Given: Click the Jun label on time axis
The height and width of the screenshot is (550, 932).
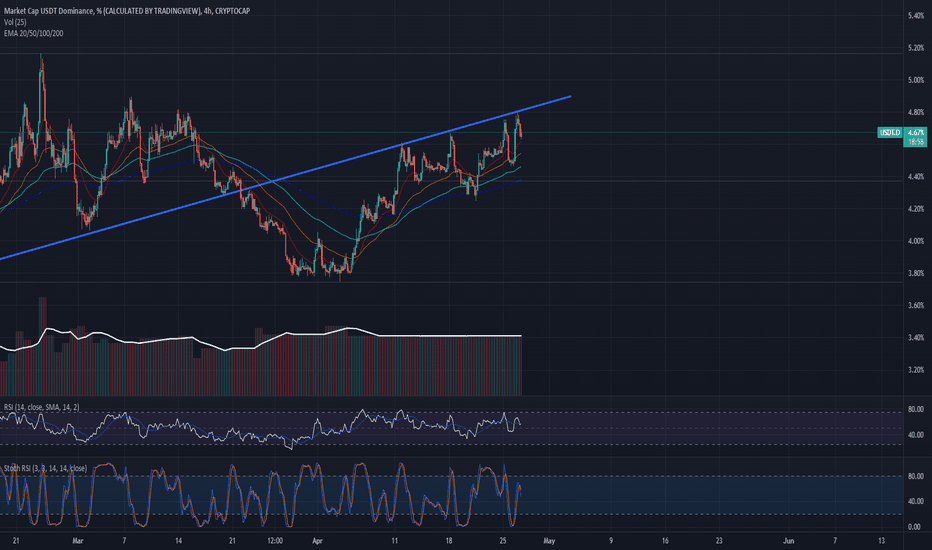Looking at the screenshot, I should (789, 541).
